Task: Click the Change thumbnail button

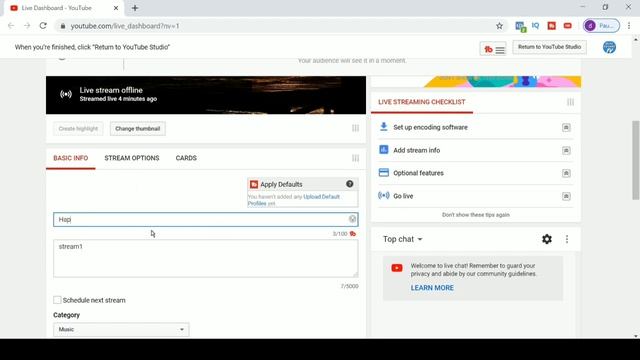Action: click(138, 129)
